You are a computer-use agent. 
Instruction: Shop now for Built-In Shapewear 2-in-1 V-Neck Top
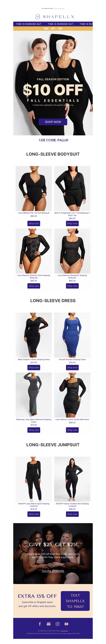pyautogui.click(x=72, y=224)
